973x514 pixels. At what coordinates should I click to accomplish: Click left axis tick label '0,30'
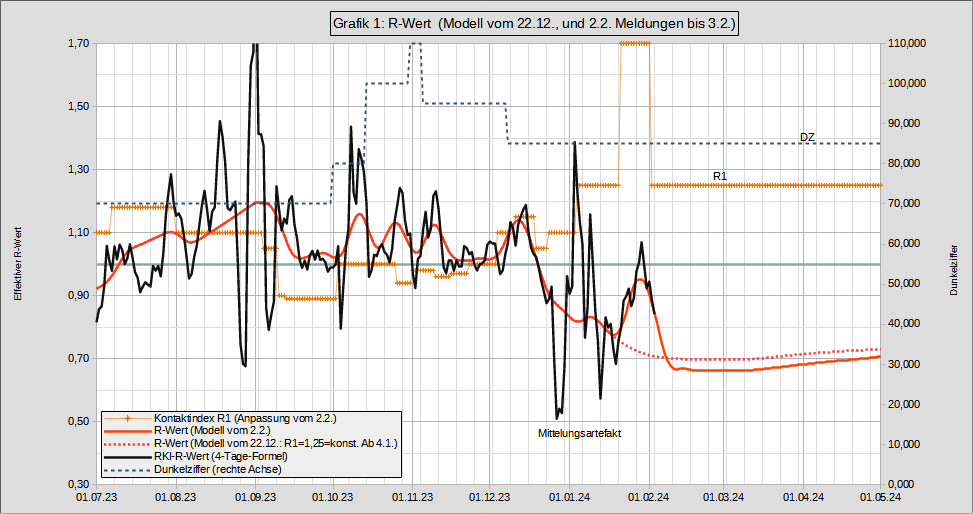click(78, 484)
